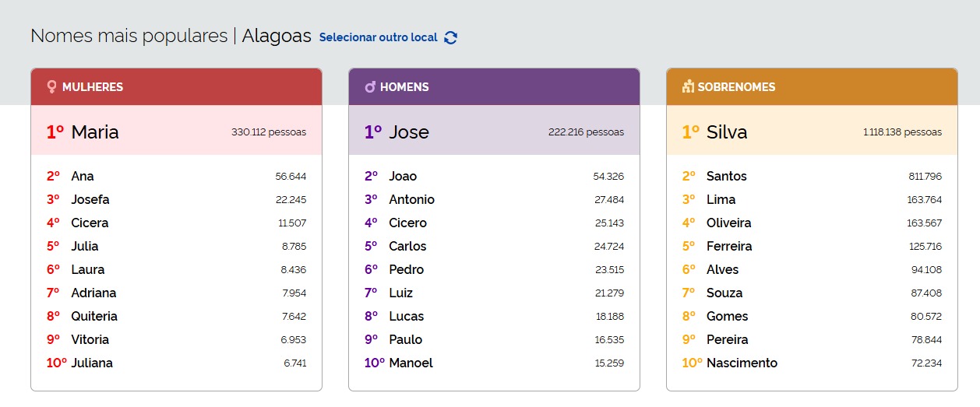Choose Antonio in the men list
Viewport: 980px width, 407px height.
(411, 200)
